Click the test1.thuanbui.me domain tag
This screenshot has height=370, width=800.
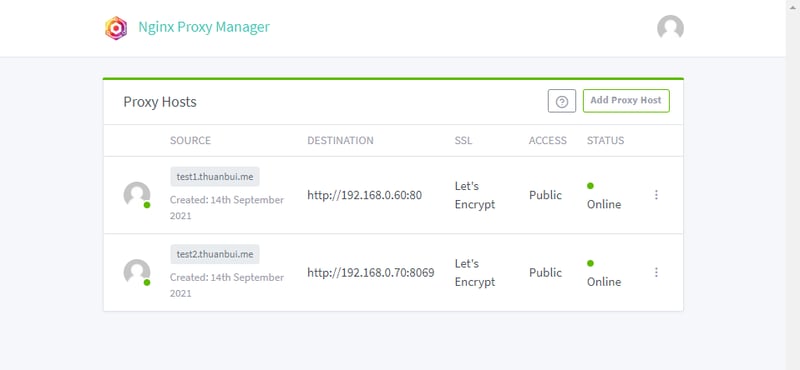(215, 177)
